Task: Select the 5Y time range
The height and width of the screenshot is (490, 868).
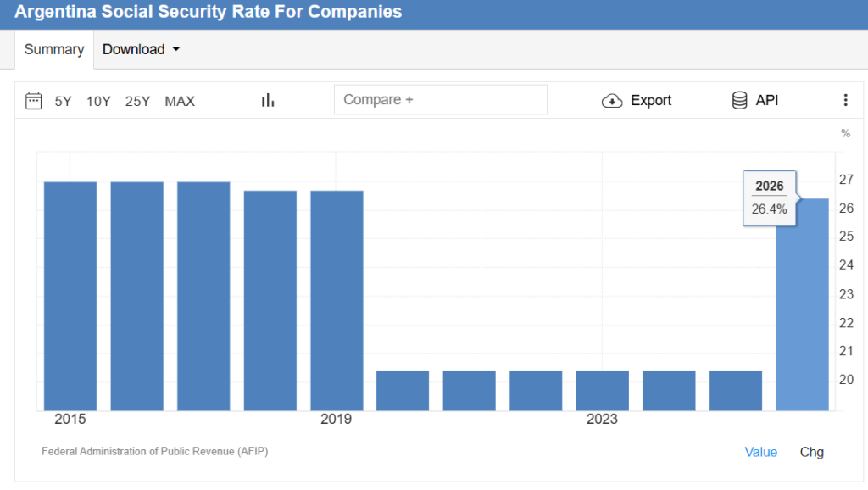Action: 64,101
